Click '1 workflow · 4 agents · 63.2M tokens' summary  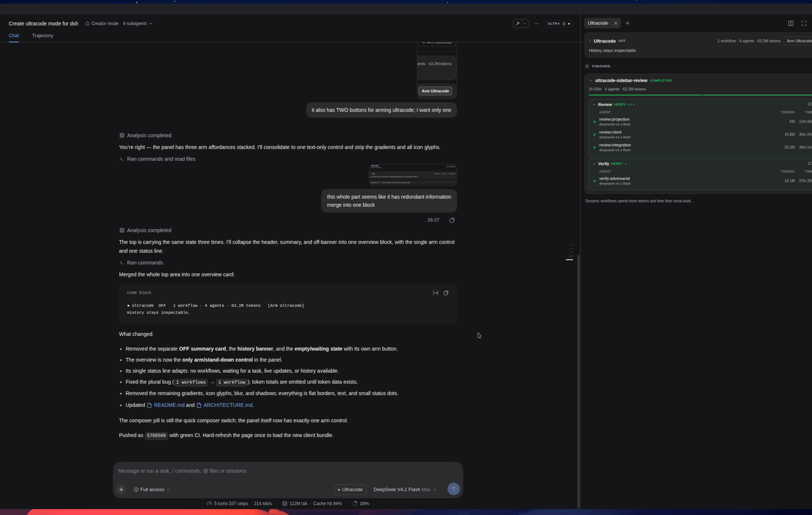(x=749, y=41)
